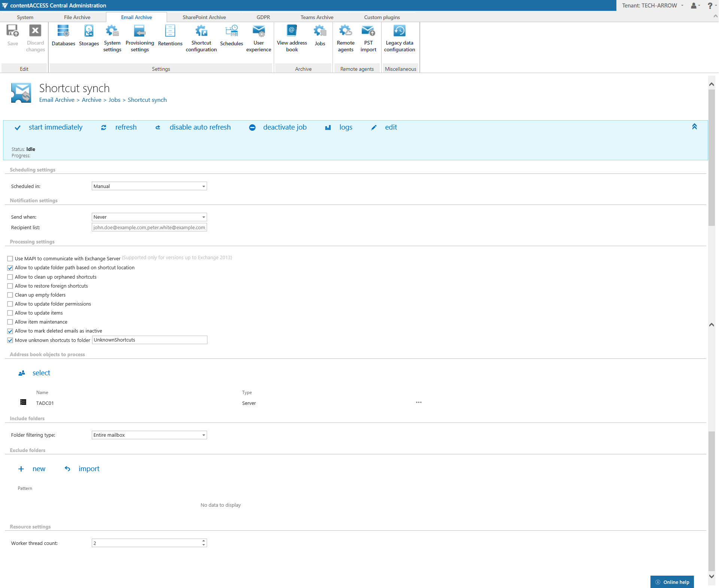Screen dimensions: 719x588
Task: Switch to the GDPR tab
Action: [x=263, y=17]
